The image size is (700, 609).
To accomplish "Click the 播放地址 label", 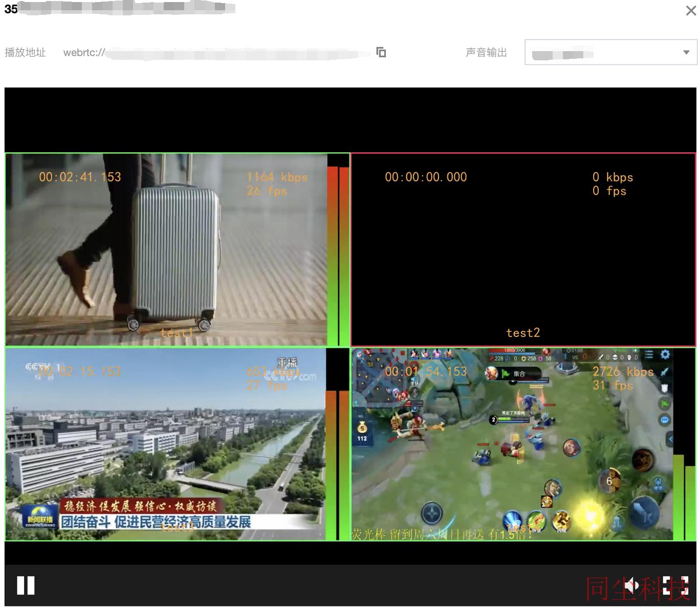I will pyautogui.click(x=25, y=52).
